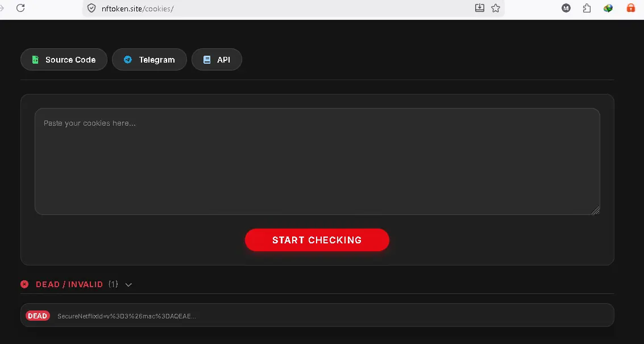
Task: Open the round M extension icon
Action: pyautogui.click(x=566, y=8)
